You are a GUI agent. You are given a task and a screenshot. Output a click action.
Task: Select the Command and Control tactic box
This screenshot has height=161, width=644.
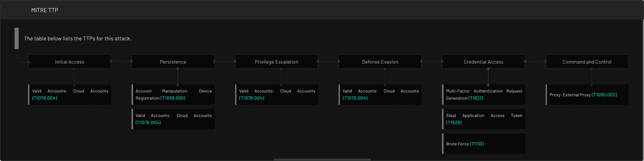coord(587,62)
